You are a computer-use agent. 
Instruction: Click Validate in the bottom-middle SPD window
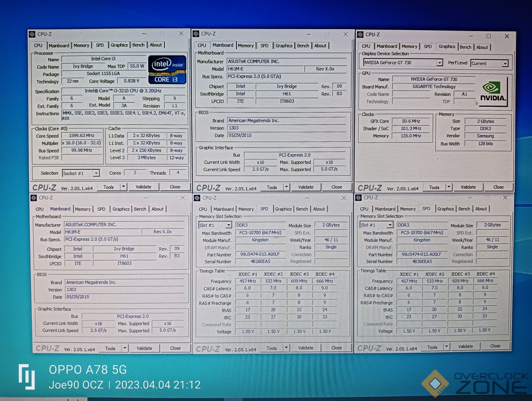(306, 348)
